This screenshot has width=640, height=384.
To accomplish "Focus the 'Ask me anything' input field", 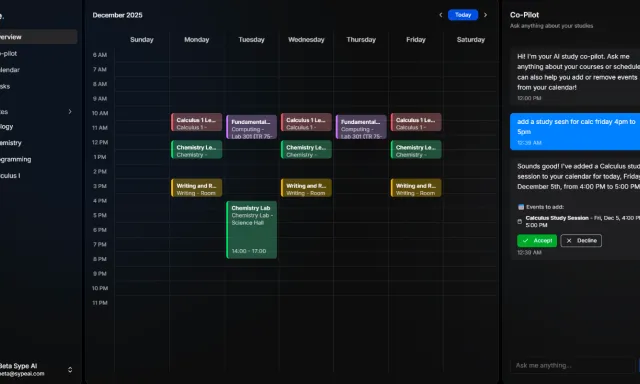I will (572, 366).
